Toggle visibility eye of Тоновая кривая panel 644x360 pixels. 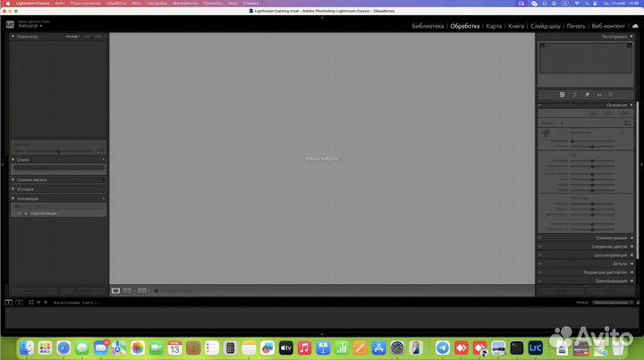pos(539,238)
